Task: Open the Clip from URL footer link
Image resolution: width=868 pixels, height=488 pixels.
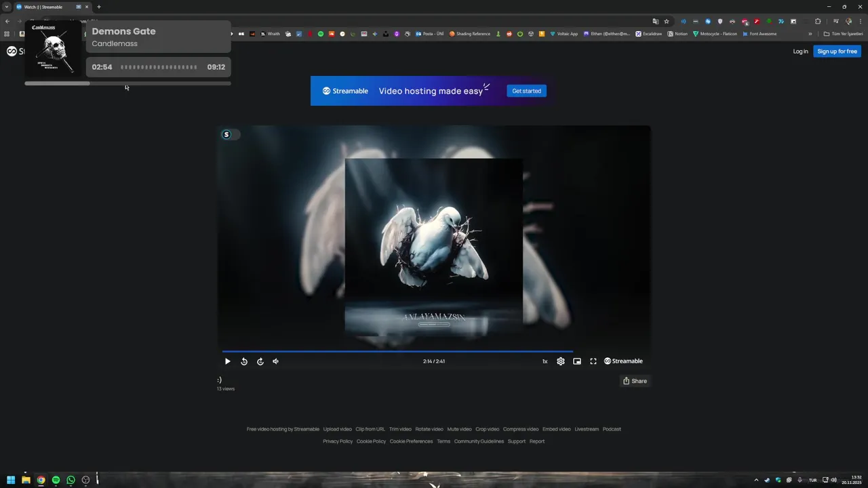Action: pos(370,429)
